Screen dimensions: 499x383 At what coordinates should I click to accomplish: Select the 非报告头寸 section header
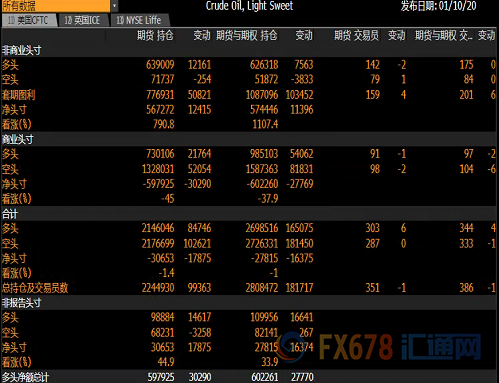click(x=22, y=303)
